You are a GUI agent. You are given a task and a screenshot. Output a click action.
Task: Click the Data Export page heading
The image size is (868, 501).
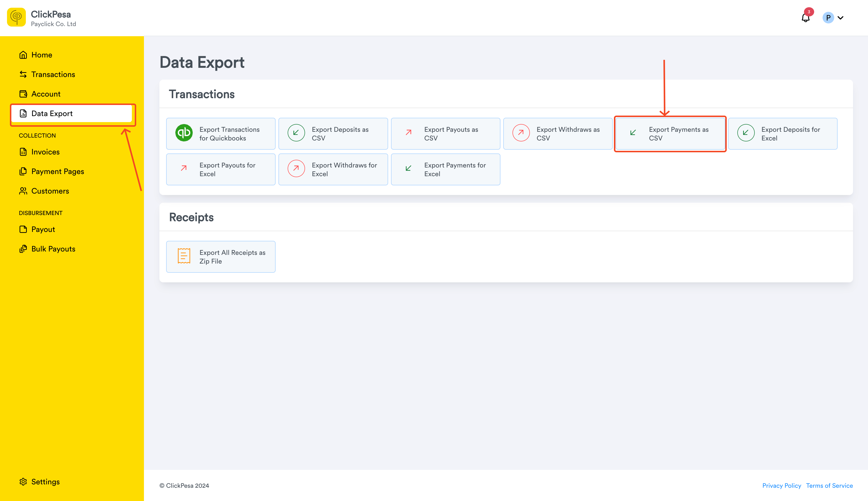[202, 63]
